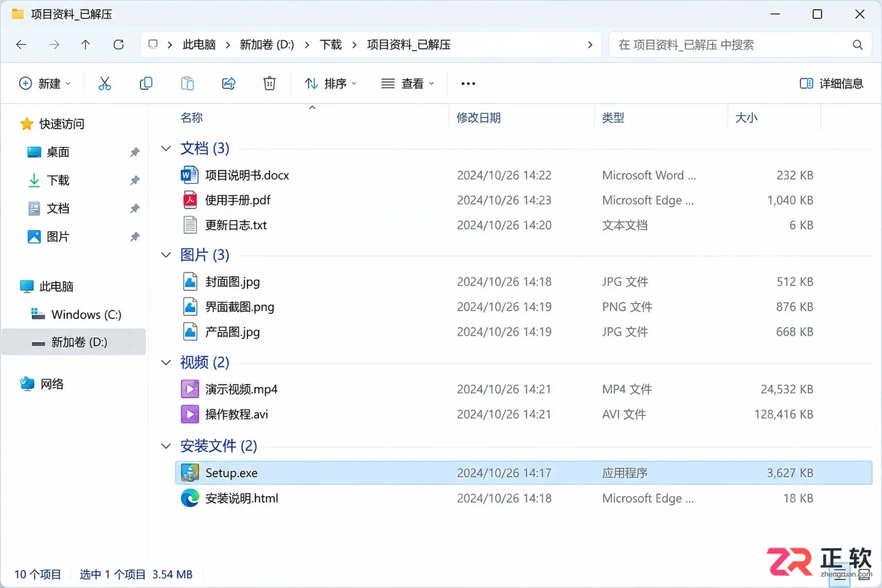The width and height of the screenshot is (882, 588).
Task: Click the image icon of 封面图.jpg
Action: [190, 282]
